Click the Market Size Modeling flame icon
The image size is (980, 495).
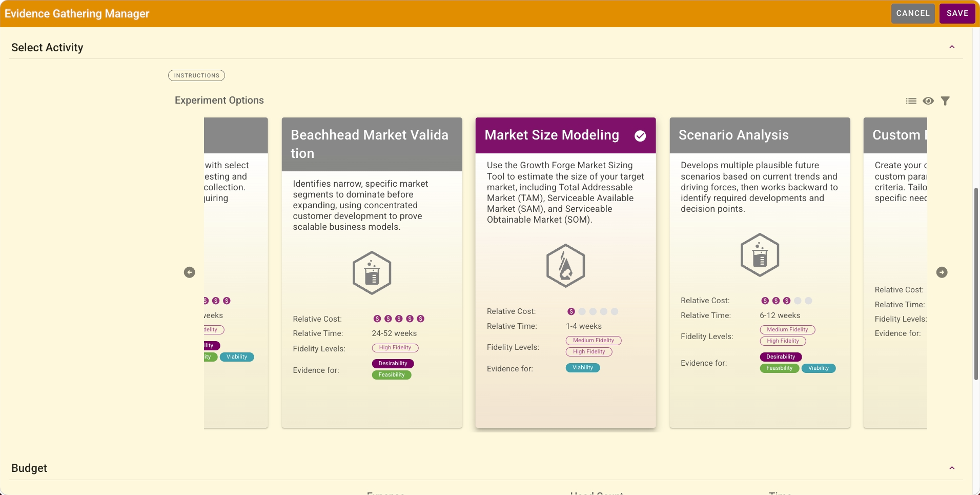(x=566, y=266)
